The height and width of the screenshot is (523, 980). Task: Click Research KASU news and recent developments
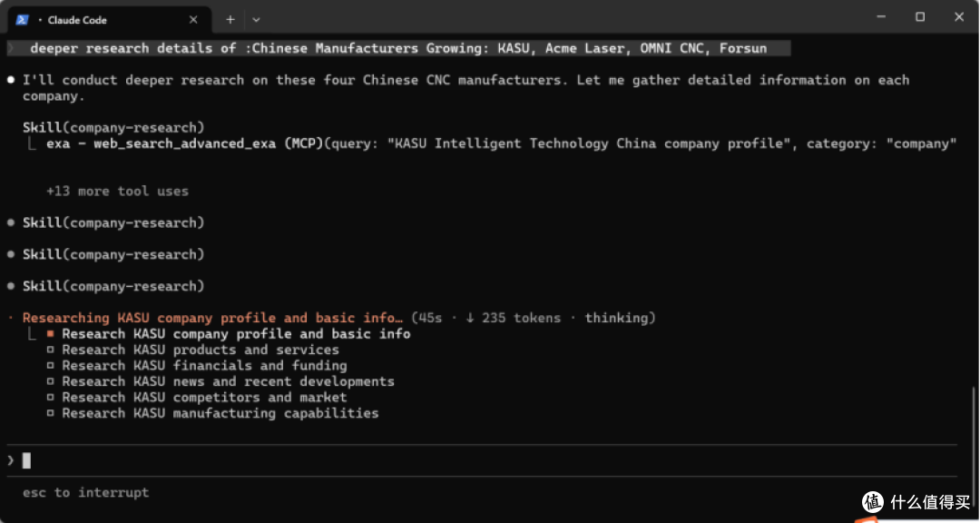click(x=228, y=381)
